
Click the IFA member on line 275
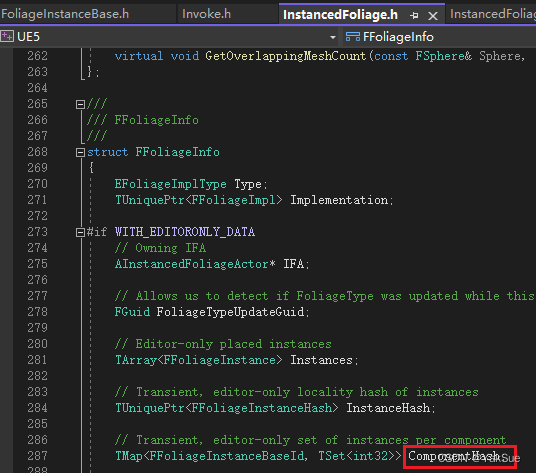pos(294,264)
